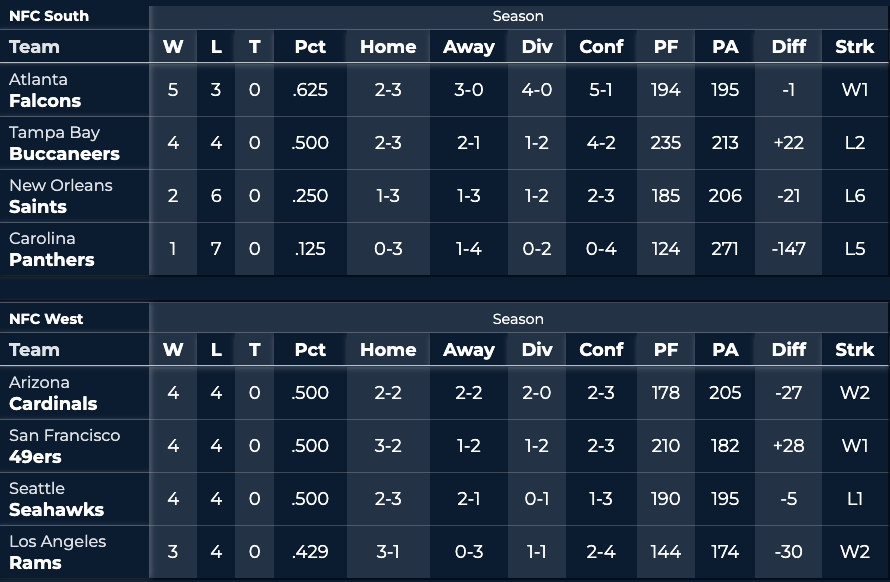Click the NFC West Conf column header
The width and height of the screenshot is (890, 582).
pos(601,349)
